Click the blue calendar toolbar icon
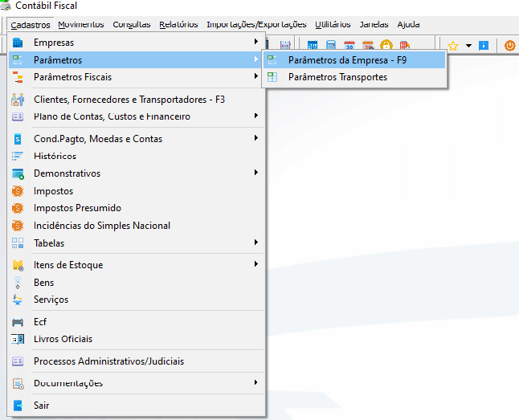The height and width of the screenshot is (420, 519). click(313, 45)
